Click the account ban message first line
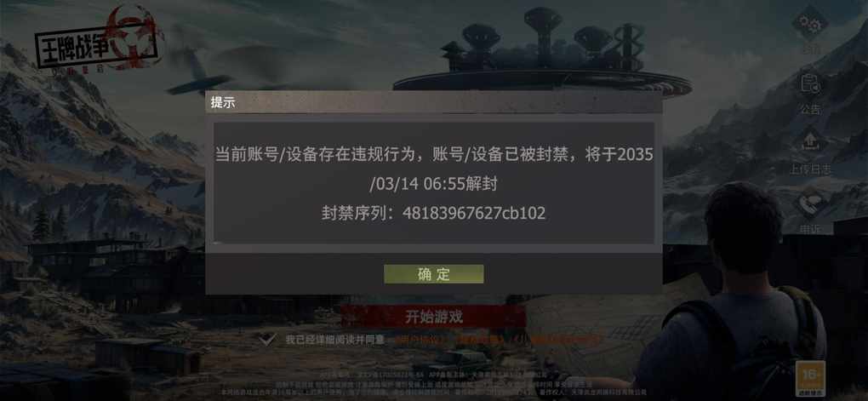This screenshot has height=401, width=868. point(434,155)
